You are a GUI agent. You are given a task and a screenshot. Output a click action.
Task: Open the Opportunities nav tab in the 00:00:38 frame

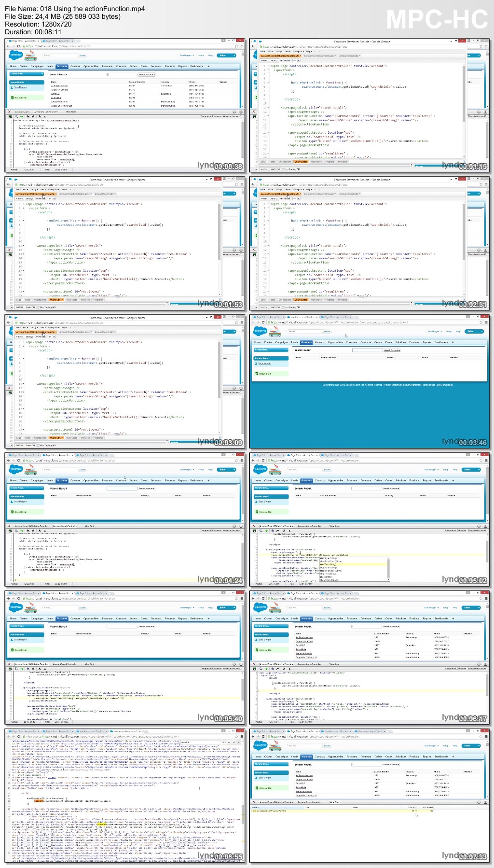(x=91, y=66)
